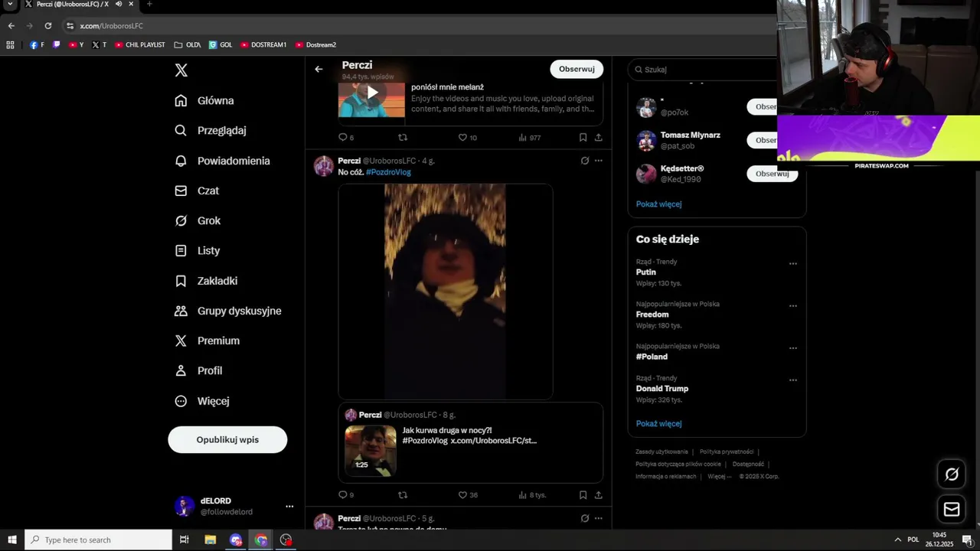Open options dots for Donald Trump trend
The height and width of the screenshot is (551, 980).
(x=793, y=380)
